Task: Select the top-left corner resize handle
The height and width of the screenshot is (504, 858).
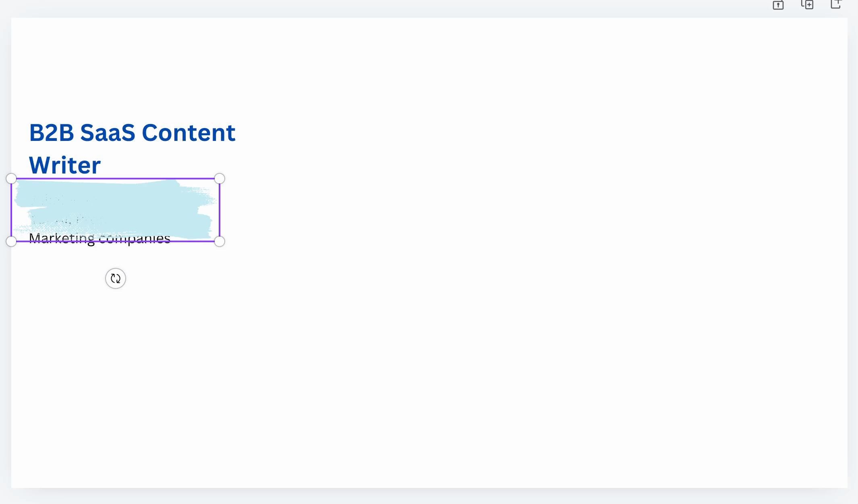Action: click(11, 178)
